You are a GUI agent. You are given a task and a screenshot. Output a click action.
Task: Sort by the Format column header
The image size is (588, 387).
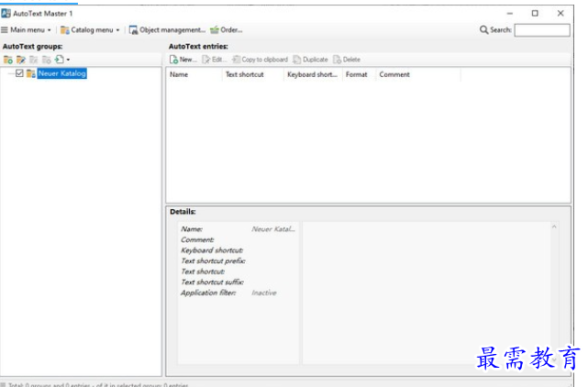coord(359,74)
